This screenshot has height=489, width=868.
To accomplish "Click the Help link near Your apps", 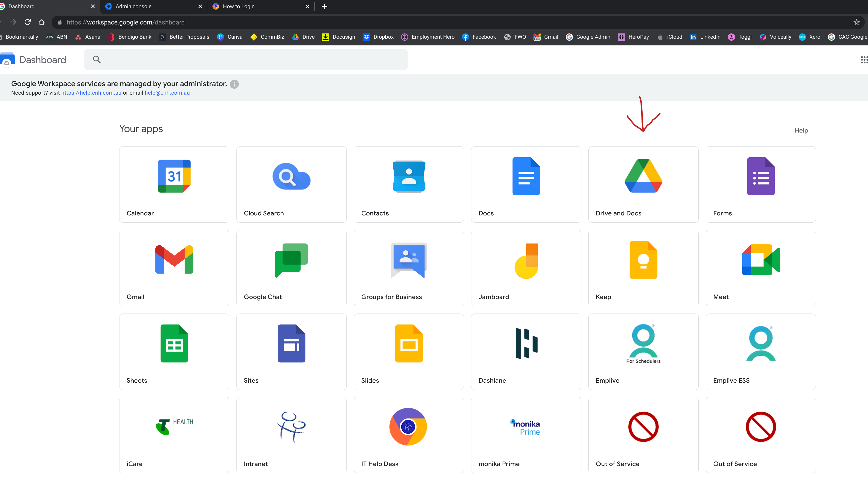I will (x=801, y=131).
